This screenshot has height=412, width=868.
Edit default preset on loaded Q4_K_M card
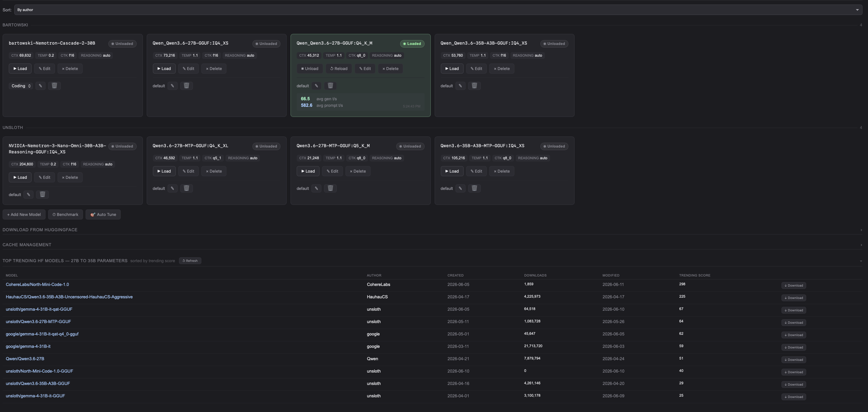(x=317, y=86)
